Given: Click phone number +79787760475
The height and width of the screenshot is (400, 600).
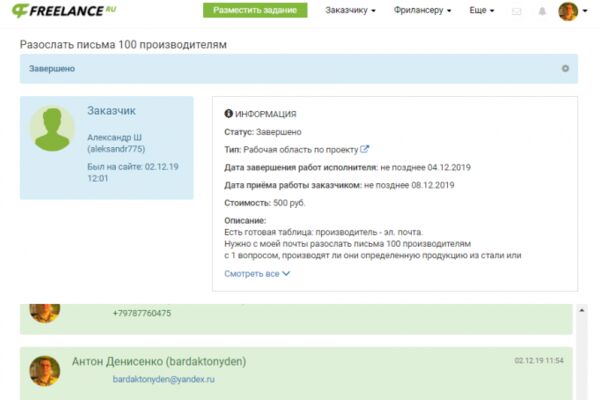Looking at the screenshot, I should 142,313.
